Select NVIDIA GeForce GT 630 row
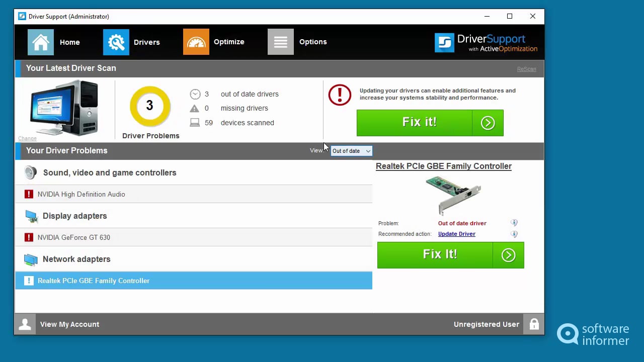Viewport: 644px width, 362px height. tap(194, 237)
